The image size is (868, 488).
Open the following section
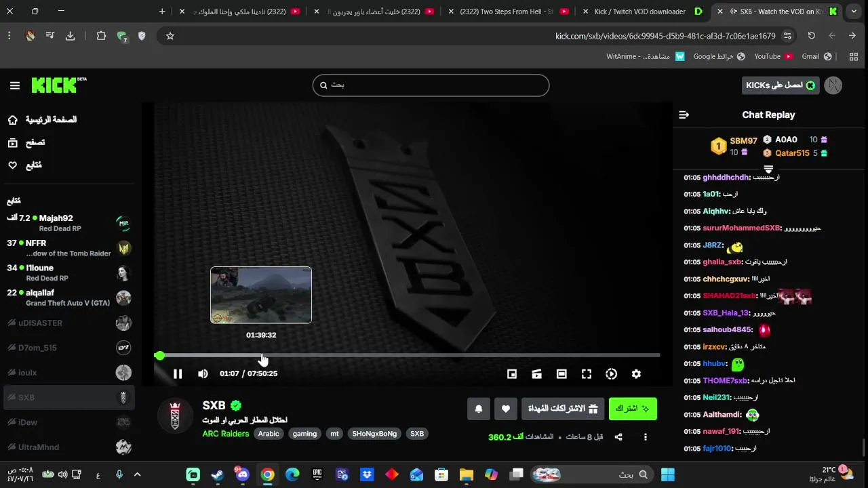(24, 165)
